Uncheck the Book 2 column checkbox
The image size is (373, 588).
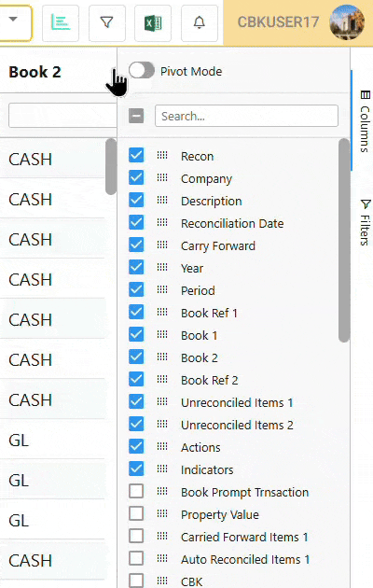136,357
